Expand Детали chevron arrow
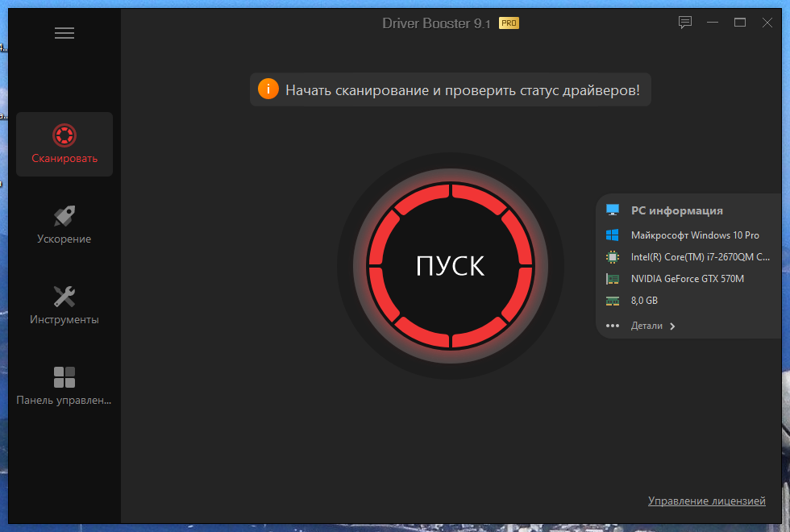The height and width of the screenshot is (532, 790). (x=672, y=326)
